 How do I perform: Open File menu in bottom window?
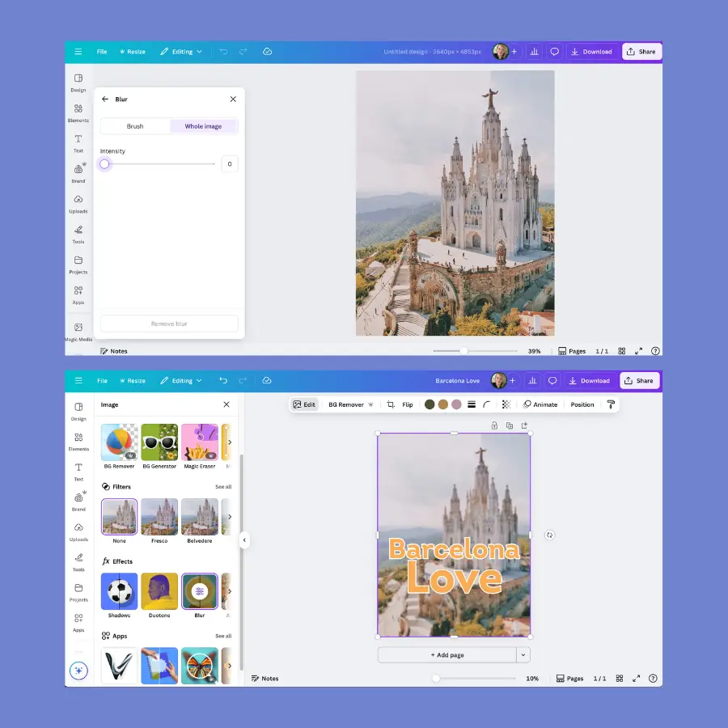coord(102,380)
